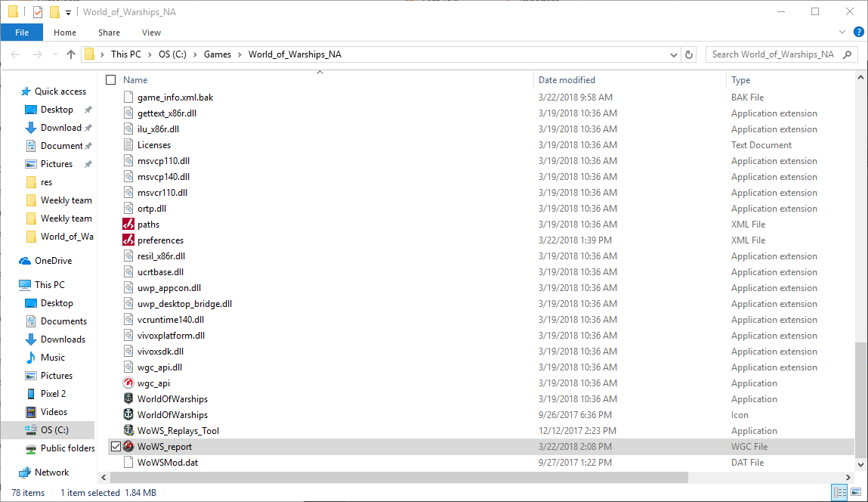Open the recent locations dropdown arrow
868x502 pixels.
[x=55, y=54]
